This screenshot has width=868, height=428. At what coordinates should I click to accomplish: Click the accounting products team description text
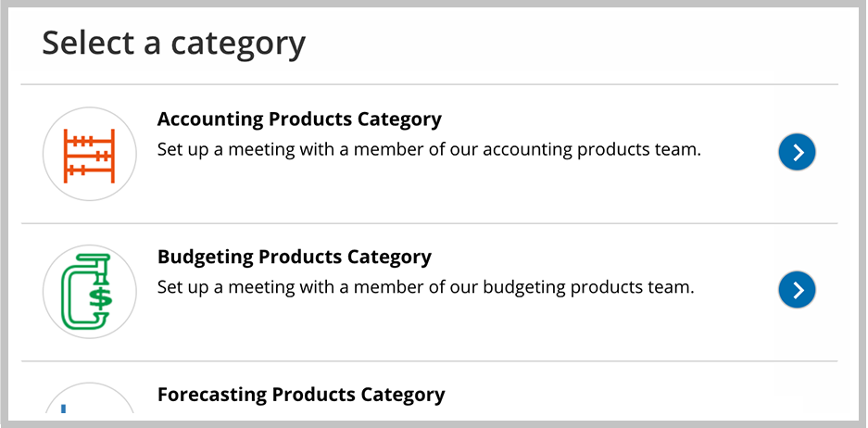[429, 150]
